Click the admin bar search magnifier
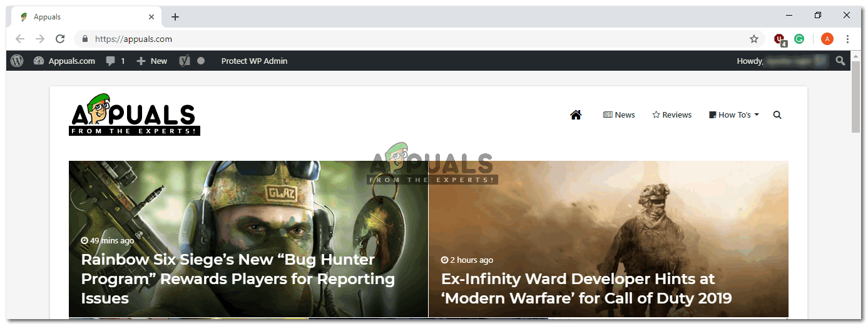Screen dimensions: 868x326 pyautogui.click(x=840, y=61)
